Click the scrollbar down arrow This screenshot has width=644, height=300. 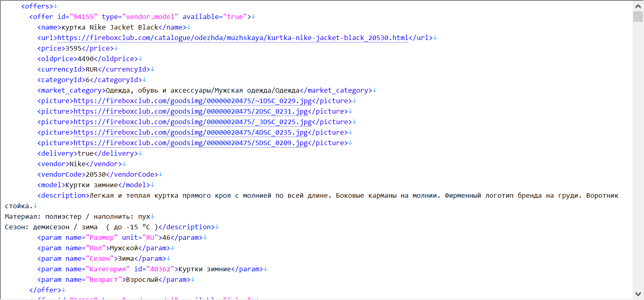click(x=638, y=294)
